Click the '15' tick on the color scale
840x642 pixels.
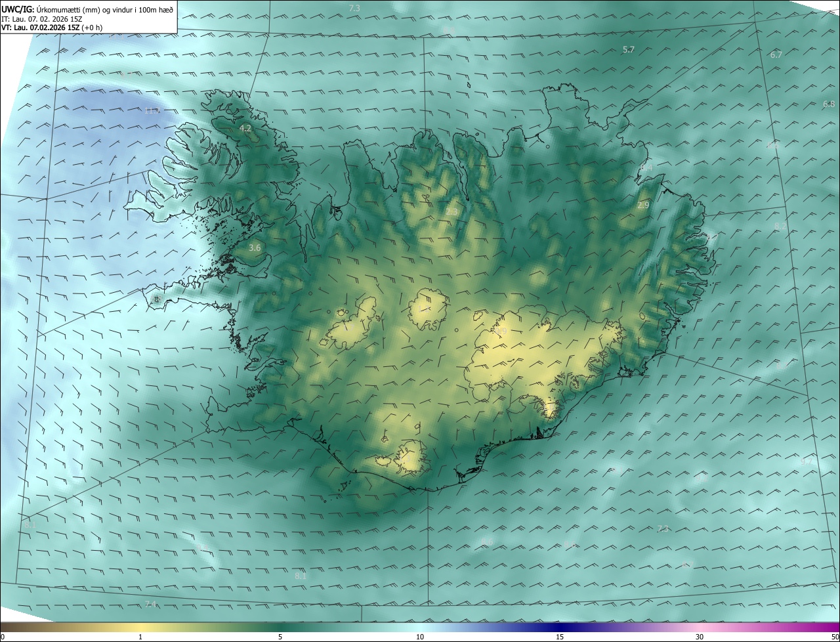coord(560,637)
